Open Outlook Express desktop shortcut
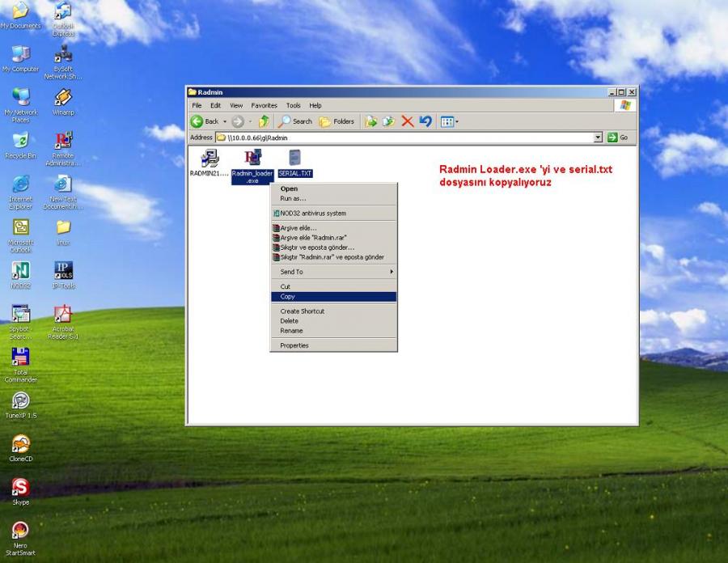 (62, 19)
